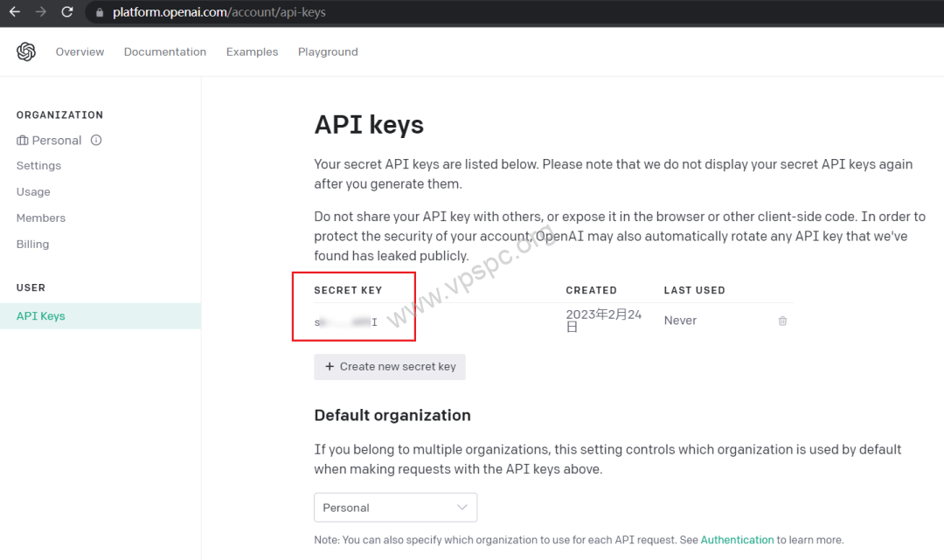Open the Playground page
Image resolution: width=944 pixels, height=560 pixels.
point(328,52)
